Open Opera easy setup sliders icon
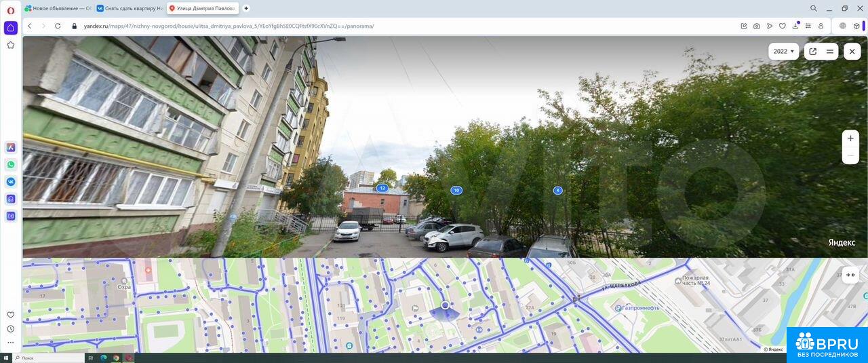 coord(808,26)
